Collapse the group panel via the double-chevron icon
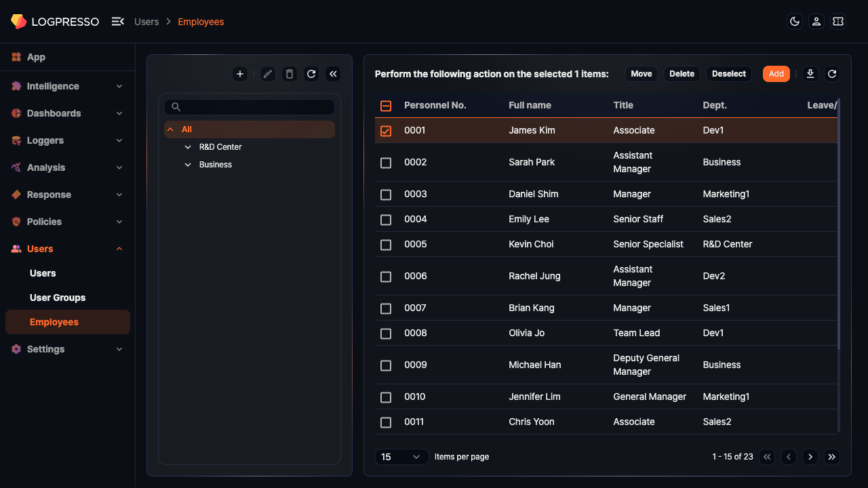 (x=333, y=74)
